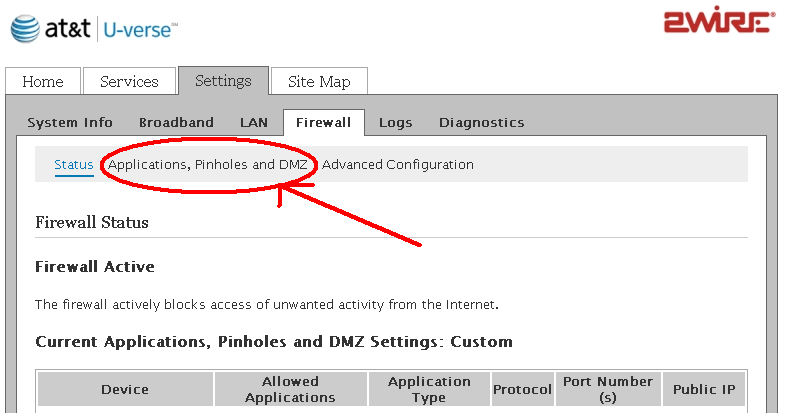
Task: View the Diagnostics sub-tab
Action: click(481, 123)
